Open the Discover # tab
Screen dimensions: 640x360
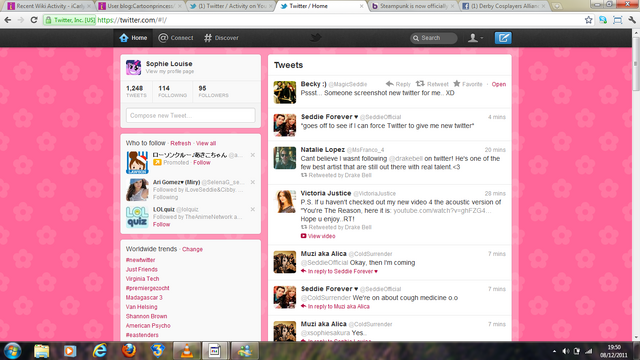[221, 38]
